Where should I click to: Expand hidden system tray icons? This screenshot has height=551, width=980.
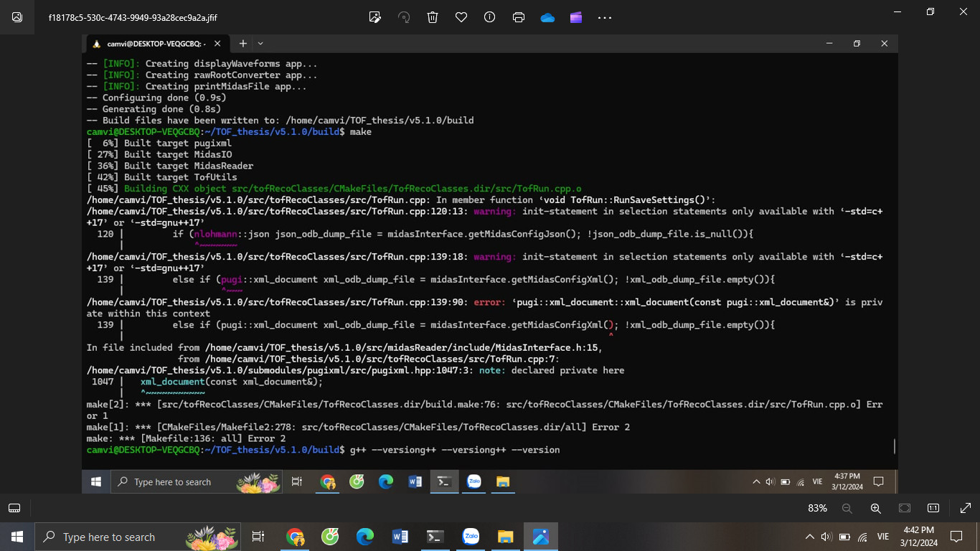[809, 537]
